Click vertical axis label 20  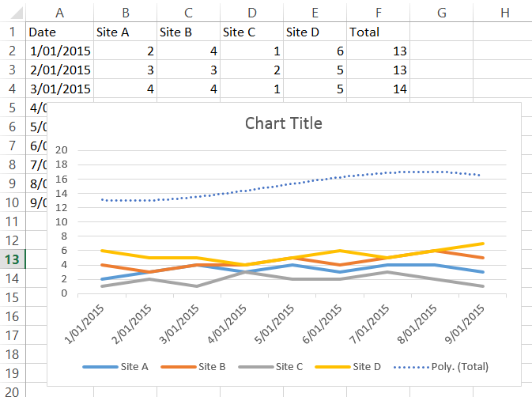click(62, 150)
